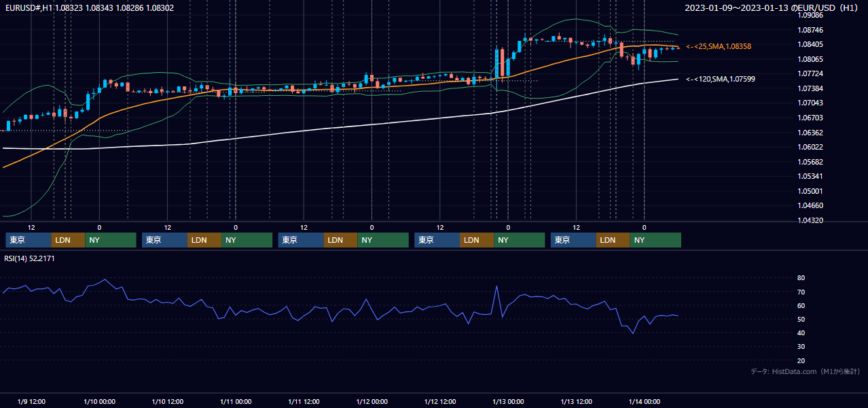Click the RSI scale value 80
868x408 pixels.
(801, 278)
